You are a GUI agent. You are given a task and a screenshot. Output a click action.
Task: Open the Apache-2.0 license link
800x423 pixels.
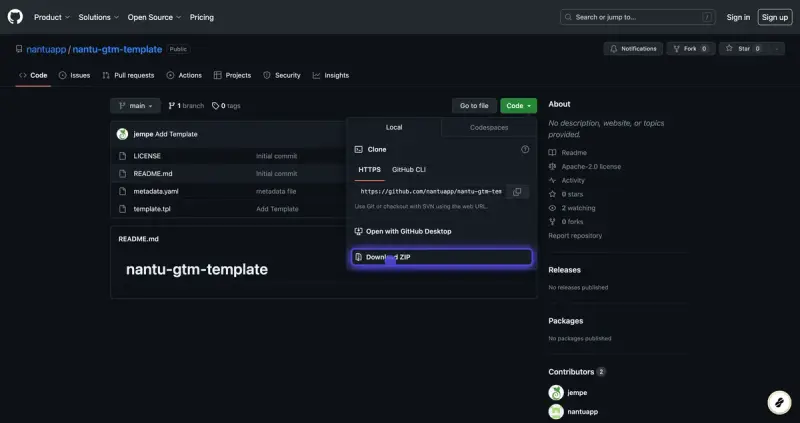click(x=591, y=166)
